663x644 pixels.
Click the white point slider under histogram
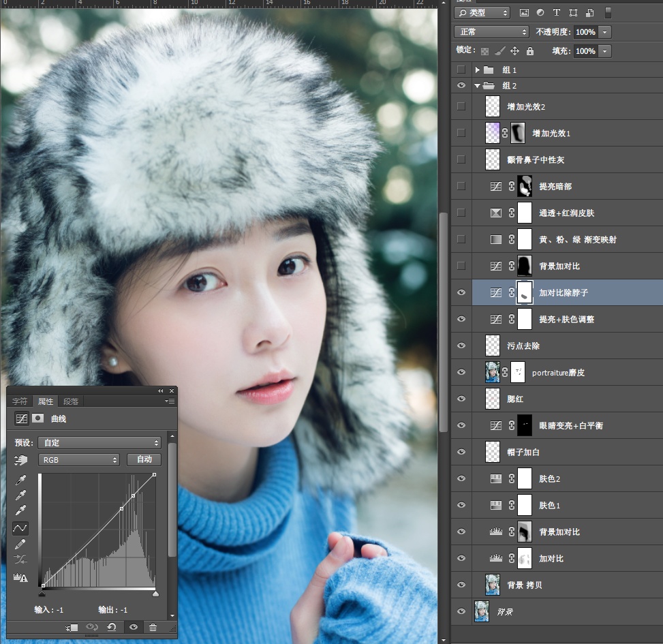pyautogui.click(x=155, y=594)
